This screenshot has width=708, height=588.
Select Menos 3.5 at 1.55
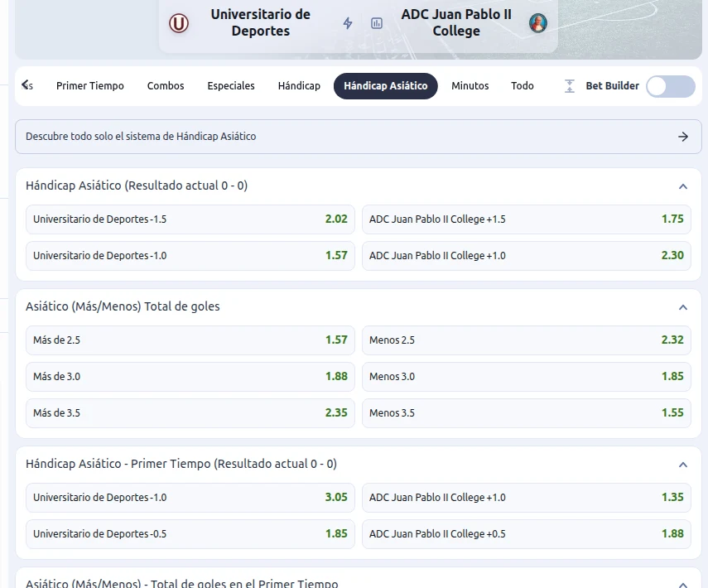click(x=527, y=412)
